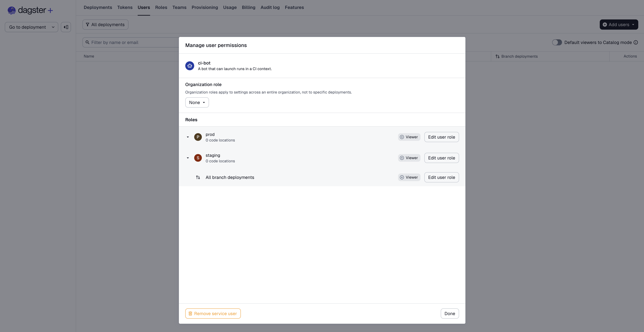Select the Viewer role for prod

pos(409,137)
